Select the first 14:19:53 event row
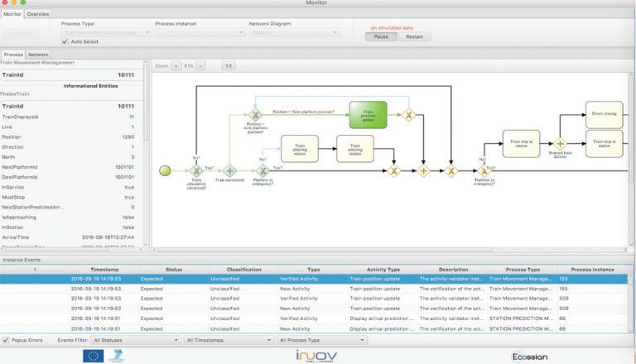 pos(315,279)
